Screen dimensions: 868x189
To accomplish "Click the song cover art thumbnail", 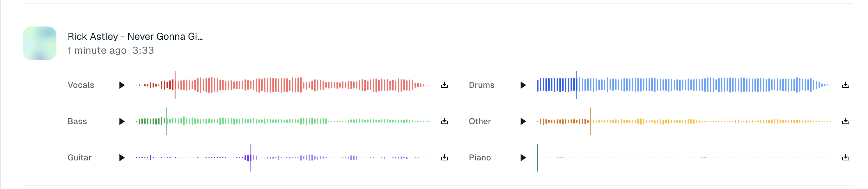I will [x=40, y=43].
